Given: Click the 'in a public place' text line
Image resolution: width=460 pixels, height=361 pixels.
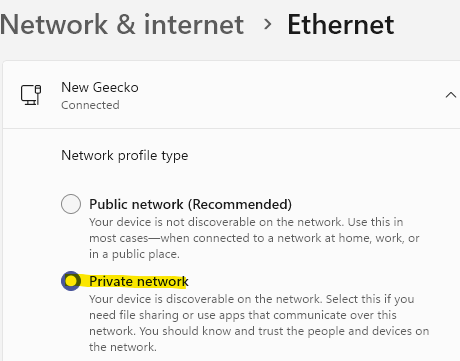Looking at the screenshot, I should coord(134,254).
